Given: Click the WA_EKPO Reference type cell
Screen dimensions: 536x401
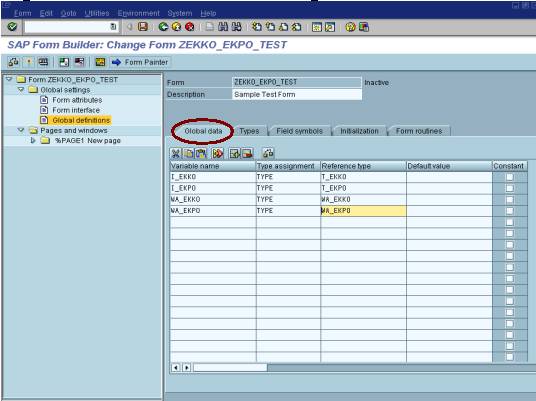Looking at the screenshot, I should (363, 211).
